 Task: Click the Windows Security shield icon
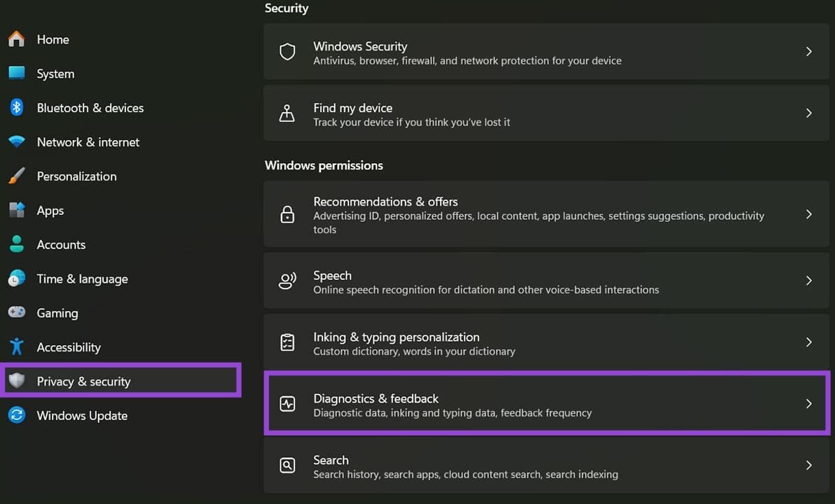[287, 52]
